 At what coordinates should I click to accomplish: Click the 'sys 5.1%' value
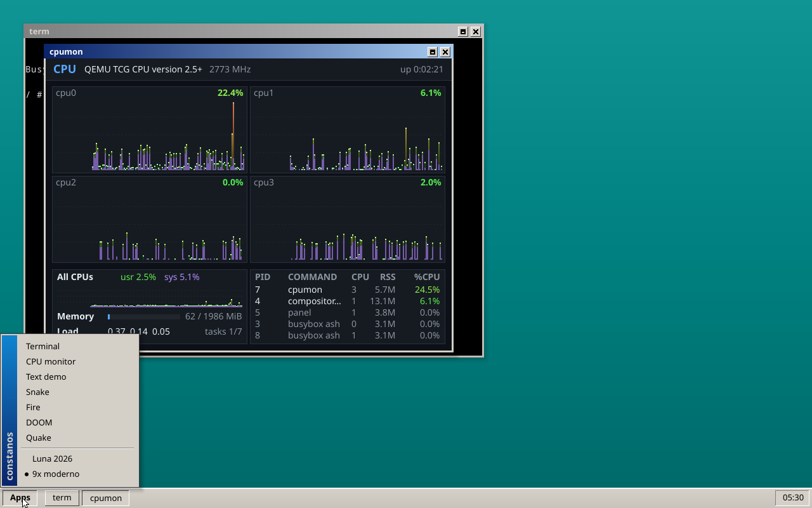pos(182,277)
